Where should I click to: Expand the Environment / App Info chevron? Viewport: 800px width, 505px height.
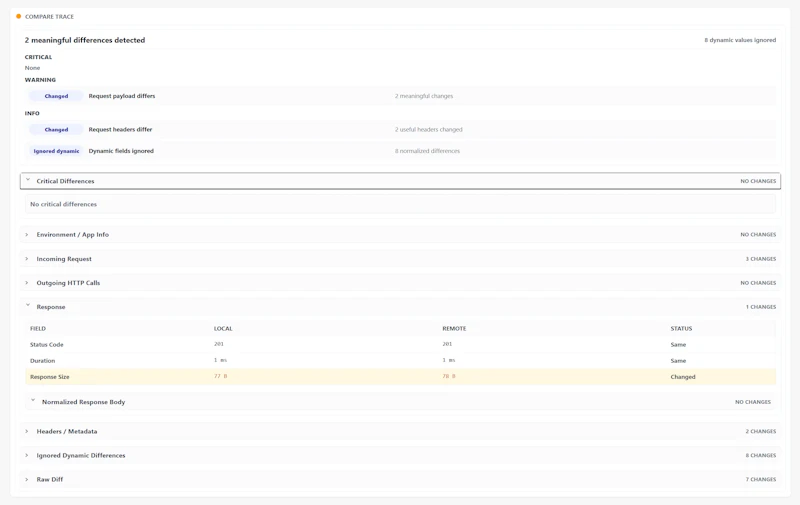point(27,235)
